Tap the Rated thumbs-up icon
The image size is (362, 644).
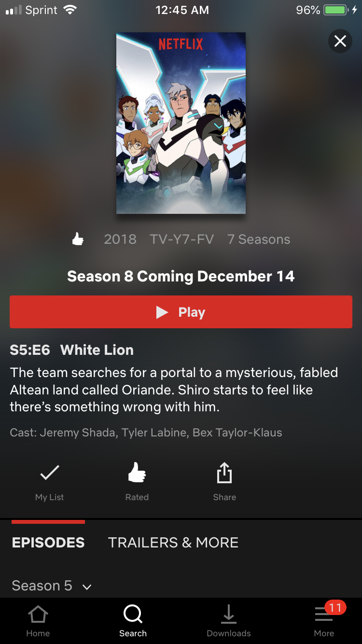pos(137,473)
